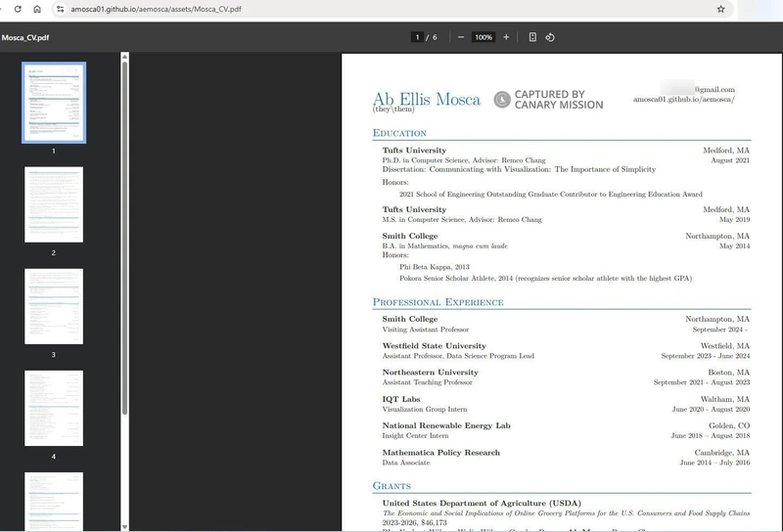Go to page 4 thumbnail
This screenshot has height=532, width=783.
point(54,408)
